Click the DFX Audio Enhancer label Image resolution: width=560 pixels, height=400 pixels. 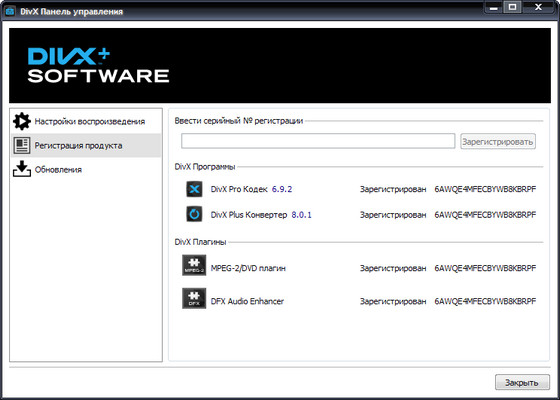pos(247,301)
